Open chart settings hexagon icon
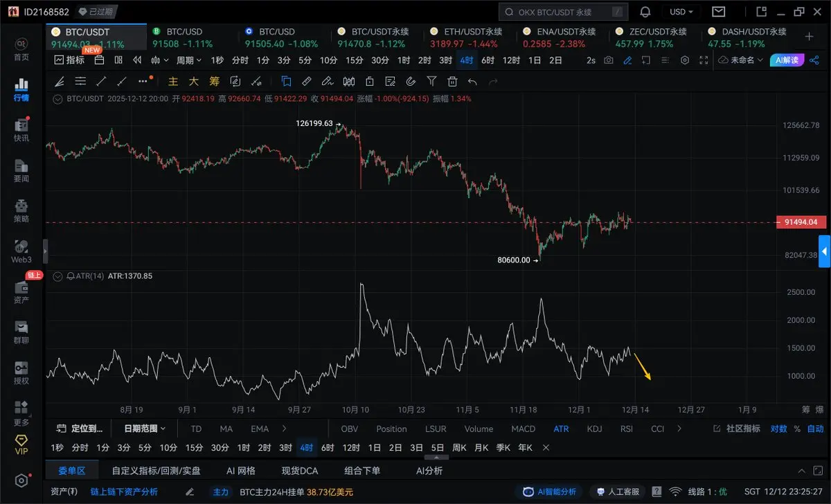The height and width of the screenshot is (504, 831). pos(685,60)
